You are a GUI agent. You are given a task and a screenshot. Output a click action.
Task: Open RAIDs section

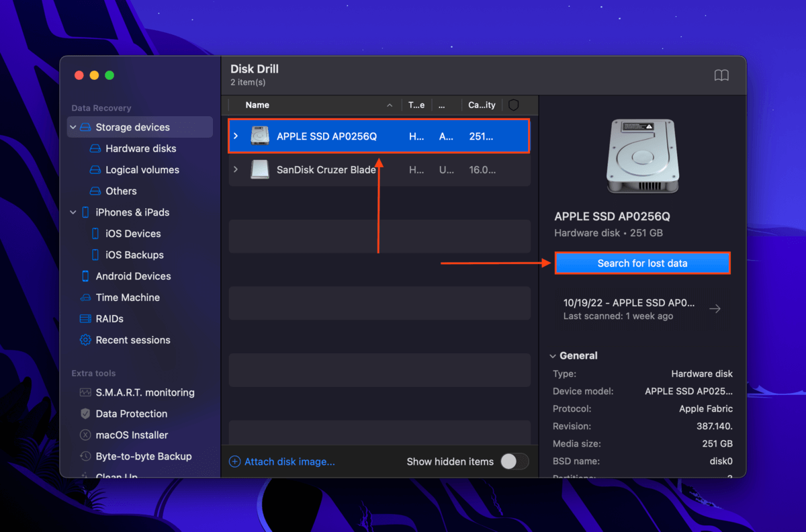[109, 319]
